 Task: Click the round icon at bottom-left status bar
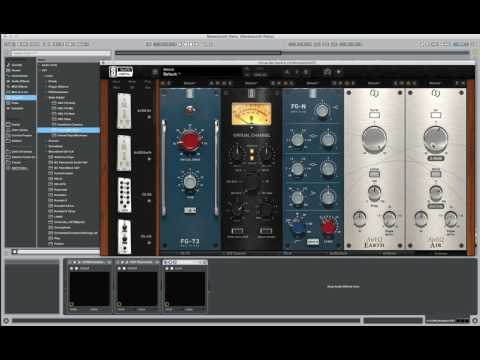pos(6,321)
